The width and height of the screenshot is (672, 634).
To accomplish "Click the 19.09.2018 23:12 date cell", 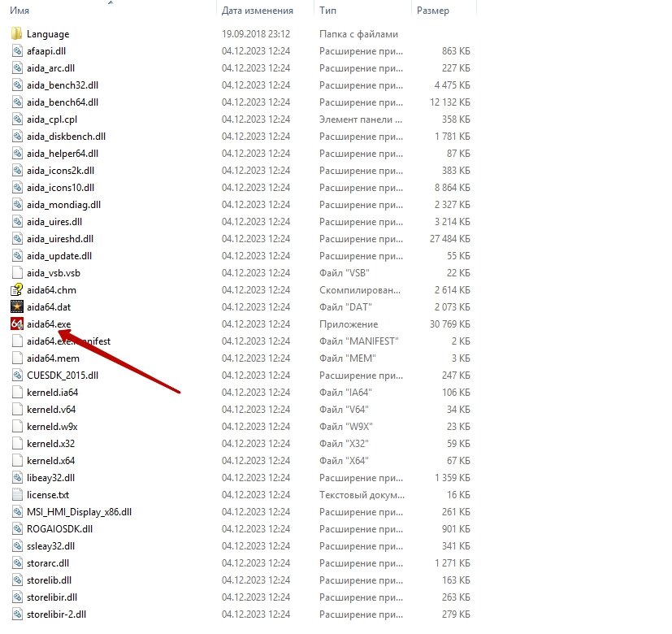I will pyautogui.click(x=256, y=34).
